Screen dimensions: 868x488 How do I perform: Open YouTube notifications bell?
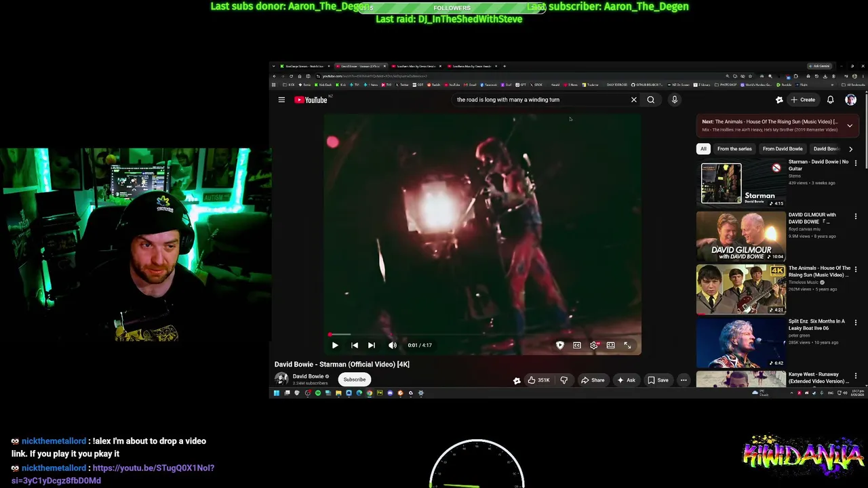[830, 100]
